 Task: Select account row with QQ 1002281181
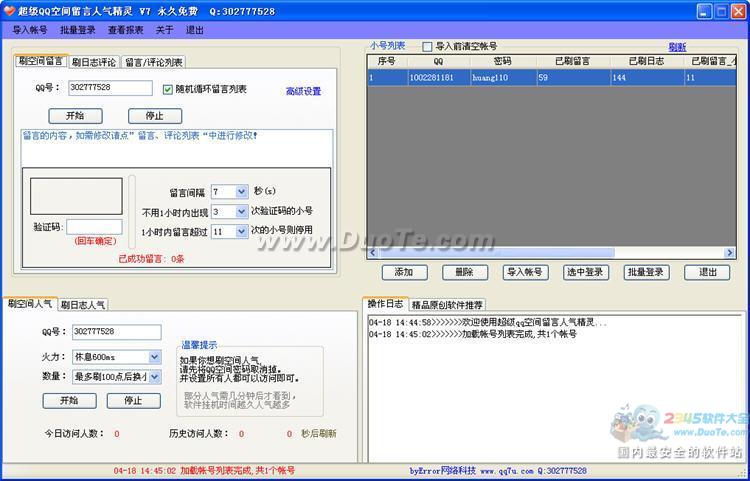coord(551,77)
